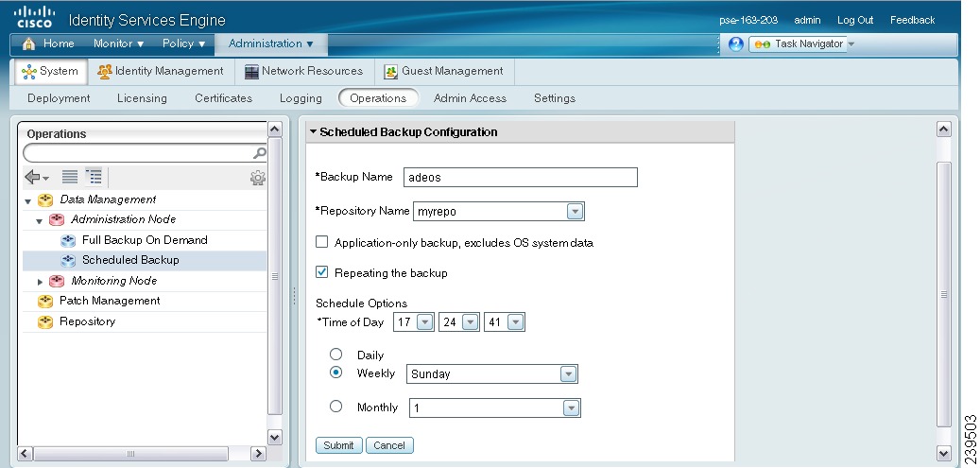The height and width of the screenshot is (468, 980).
Task: Open the weekday dropdown showing Sunday
Action: [568, 374]
